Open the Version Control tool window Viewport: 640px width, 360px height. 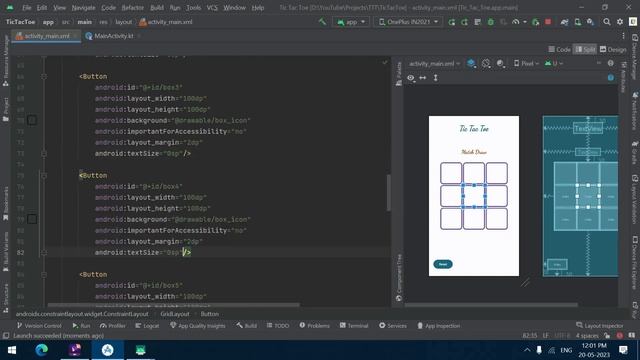pyautogui.click(x=39, y=326)
